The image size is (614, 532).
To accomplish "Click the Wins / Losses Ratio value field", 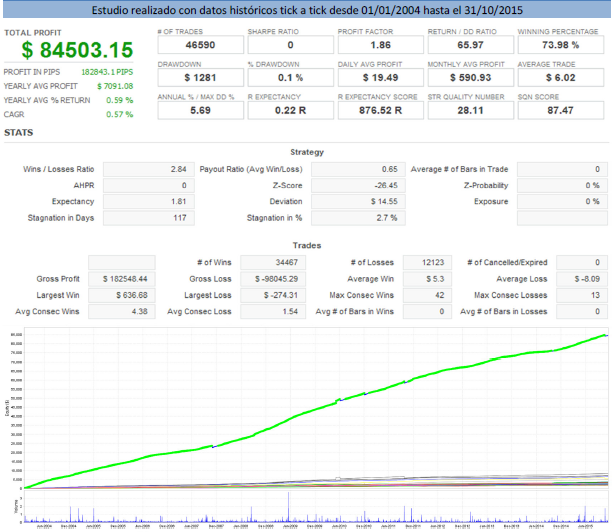I will 150,170.
